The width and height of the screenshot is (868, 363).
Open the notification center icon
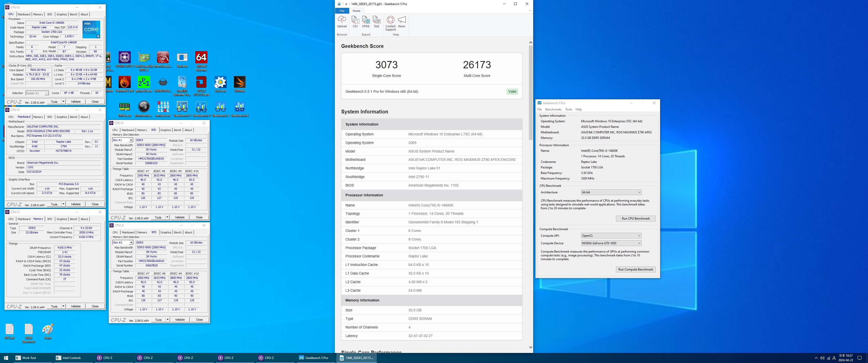pyautogui.click(x=860, y=358)
